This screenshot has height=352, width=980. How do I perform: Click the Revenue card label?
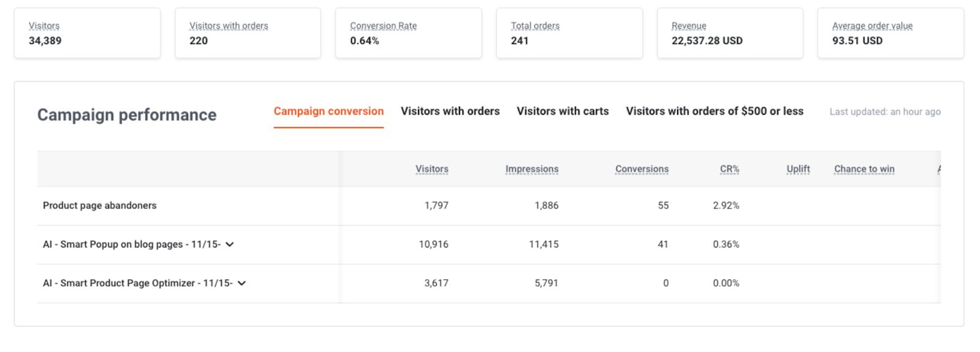[x=689, y=26]
